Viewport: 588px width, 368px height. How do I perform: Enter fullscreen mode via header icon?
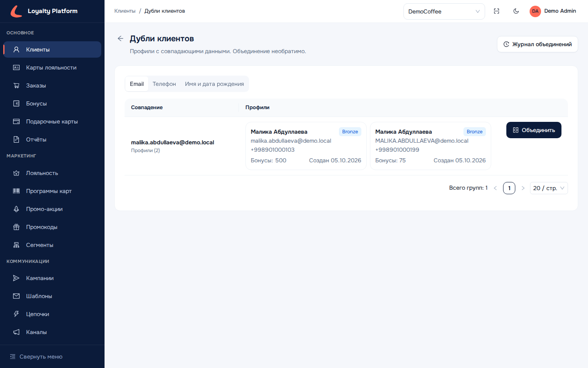tap(497, 11)
